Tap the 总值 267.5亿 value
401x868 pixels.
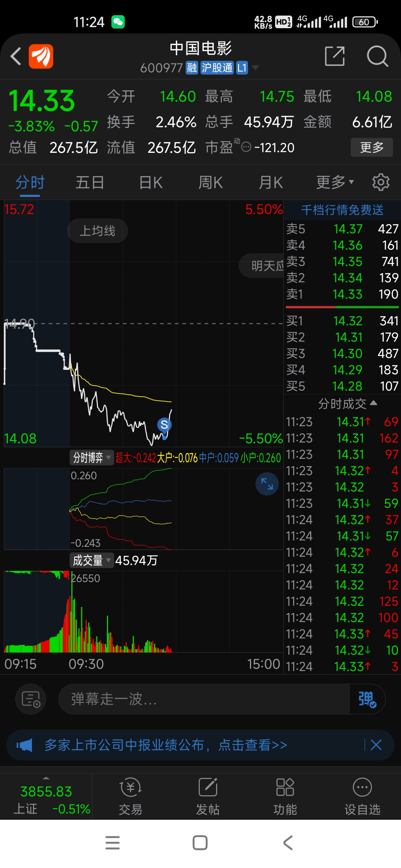(x=74, y=148)
